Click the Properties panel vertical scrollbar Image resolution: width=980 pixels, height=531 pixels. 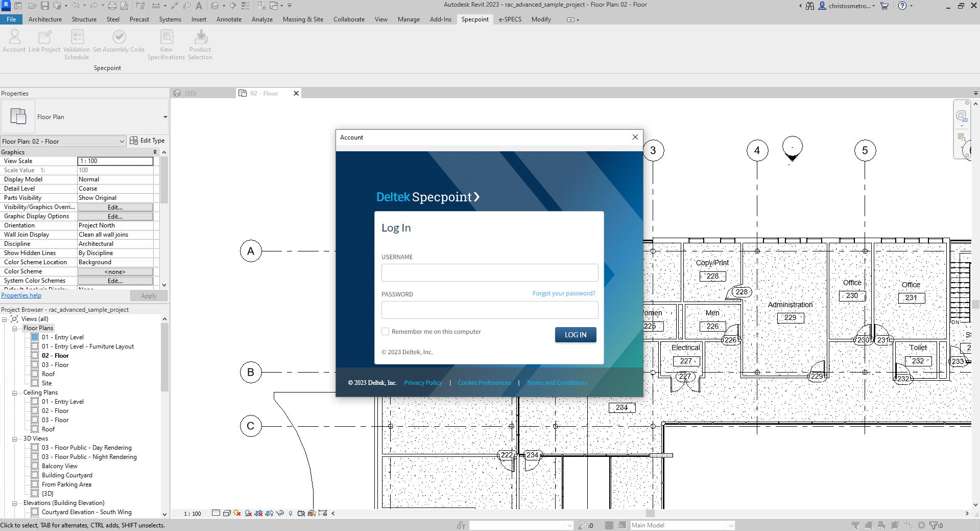point(164,179)
